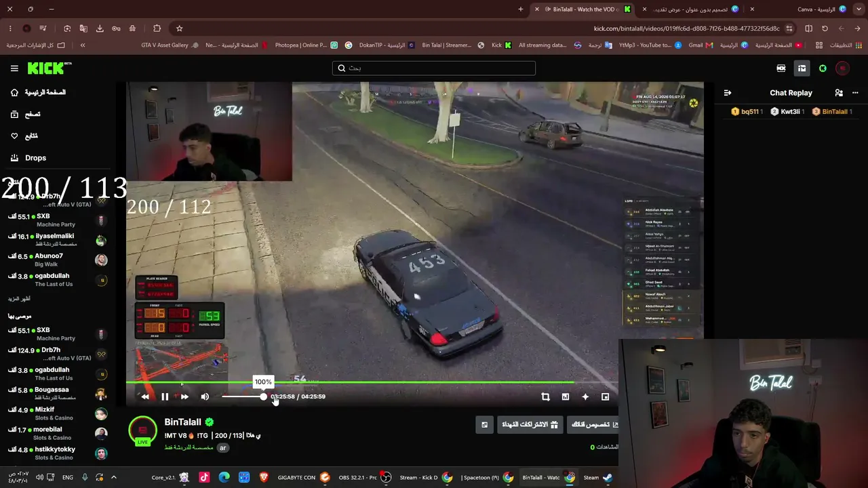Open Drops in the sidebar
Image resolution: width=868 pixels, height=488 pixels.
tap(28, 158)
